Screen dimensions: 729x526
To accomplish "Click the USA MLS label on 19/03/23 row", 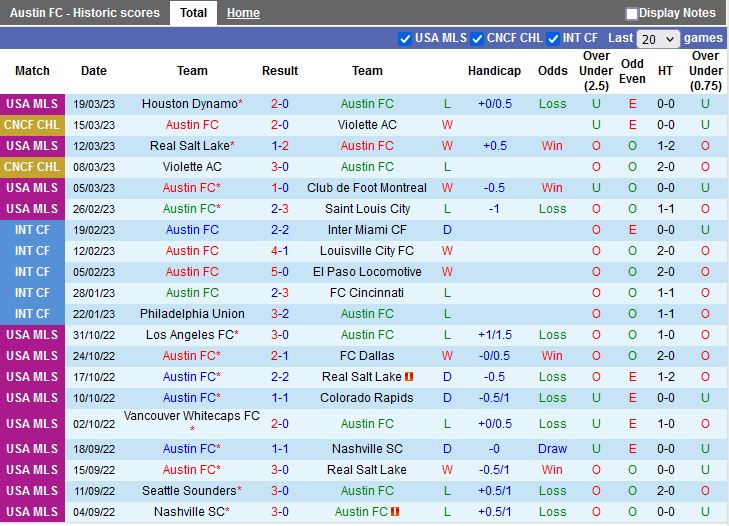I will tap(32, 104).
